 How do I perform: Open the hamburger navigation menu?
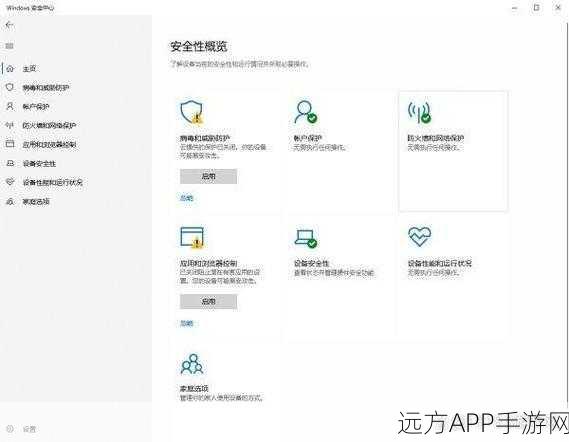[9, 46]
